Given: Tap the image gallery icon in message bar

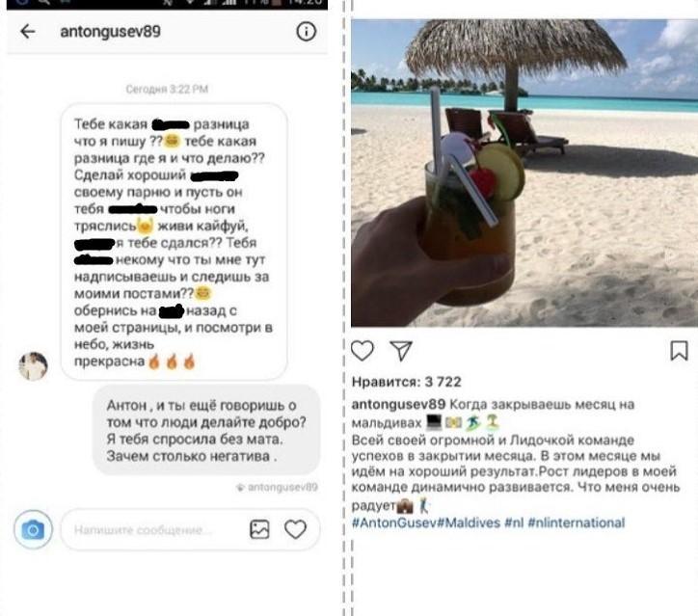Looking at the screenshot, I should coord(259,529).
